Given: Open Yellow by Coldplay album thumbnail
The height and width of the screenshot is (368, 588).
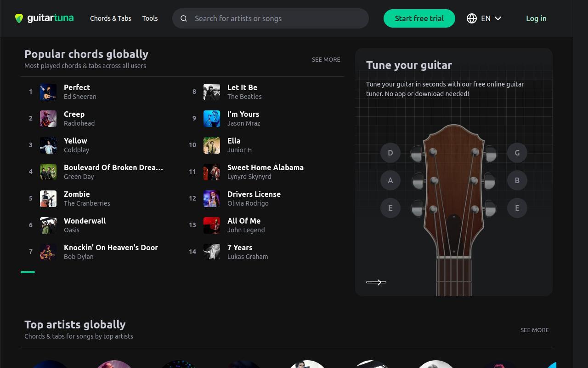Looking at the screenshot, I should pyautogui.click(x=48, y=145).
